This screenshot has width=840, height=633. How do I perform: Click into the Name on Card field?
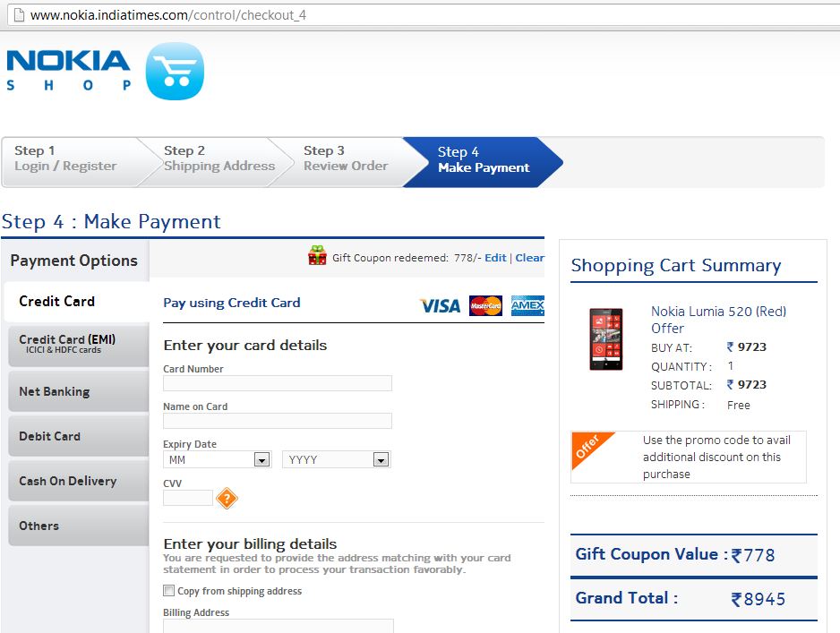pyautogui.click(x=278, y=421)
